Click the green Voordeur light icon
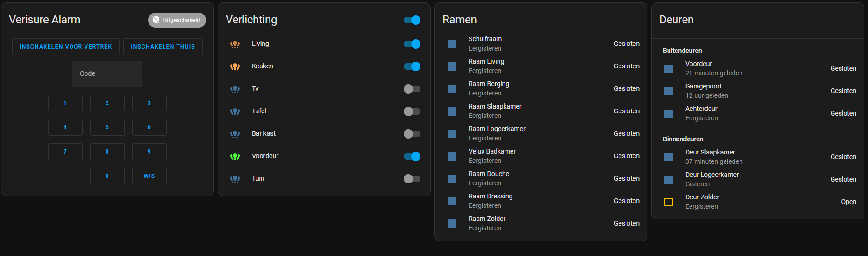Viewport: 868px width, 256px height. (235, 156)
